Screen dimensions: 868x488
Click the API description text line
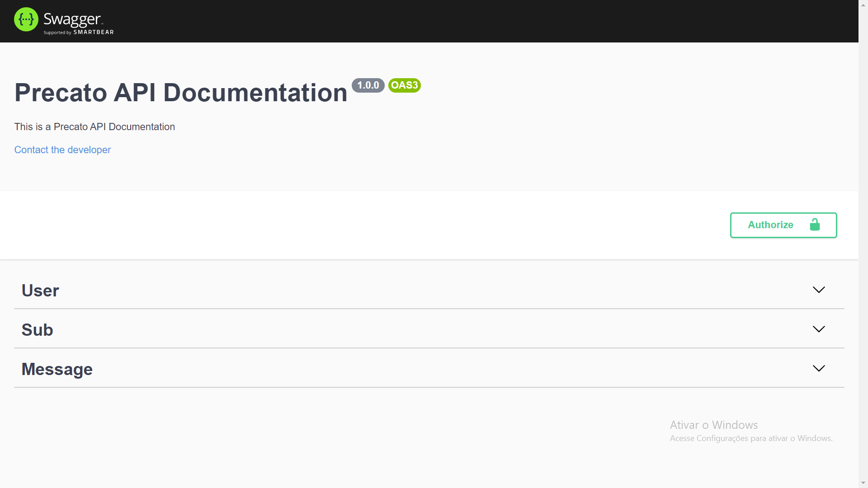[x=94, y=127]
